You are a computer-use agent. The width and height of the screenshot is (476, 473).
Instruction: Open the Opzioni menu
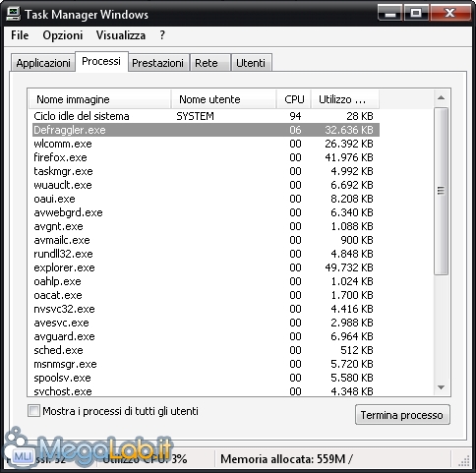63,35
